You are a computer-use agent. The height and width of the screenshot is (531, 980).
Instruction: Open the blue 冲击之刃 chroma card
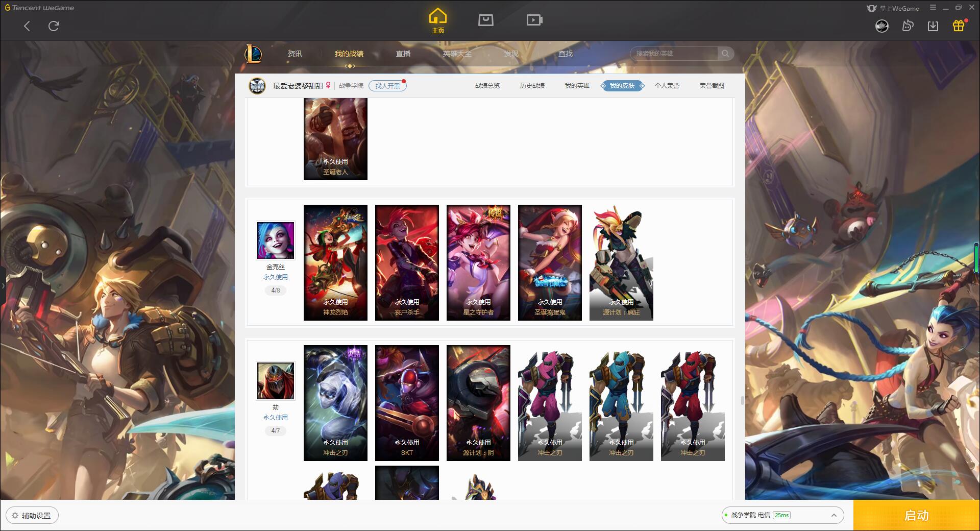pyautogui.click(x=621, y=403)
